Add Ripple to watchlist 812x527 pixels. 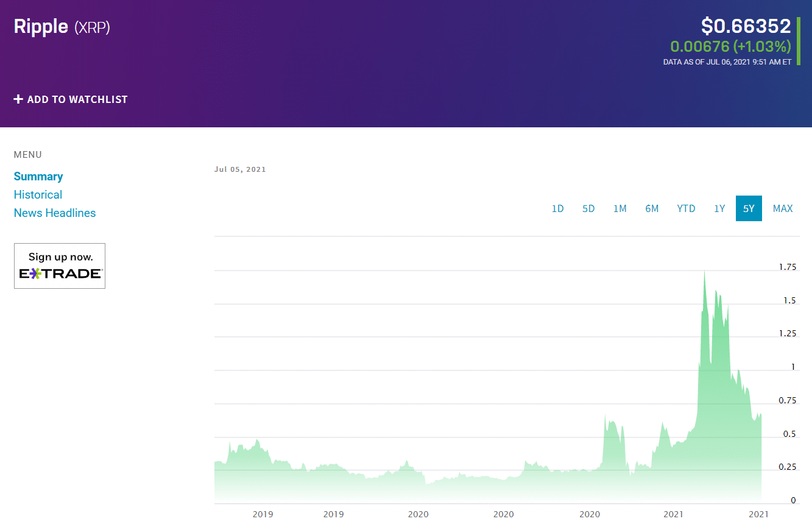[71, 99]
